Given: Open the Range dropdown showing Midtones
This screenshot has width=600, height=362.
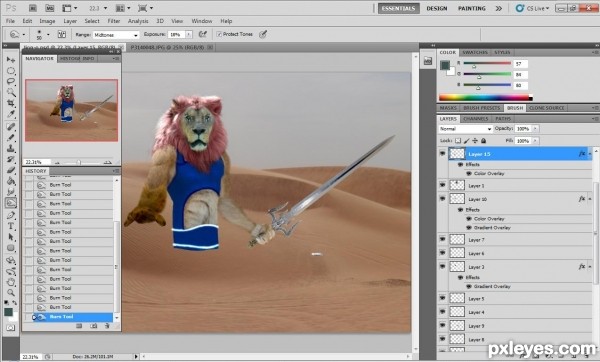Looking at the screenshot, I should 116,35.
